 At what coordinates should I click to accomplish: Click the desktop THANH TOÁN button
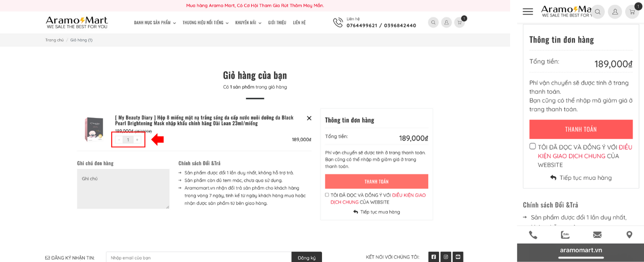coord(376,181)
